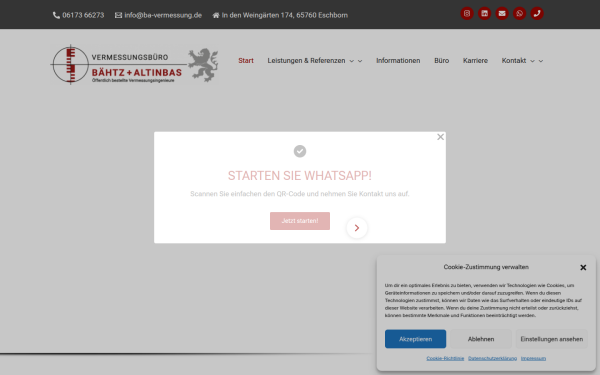This screenshot has height=375, width=600.
Task: Decline cookies with the Ablehnen button
Action: coord(481,339)
